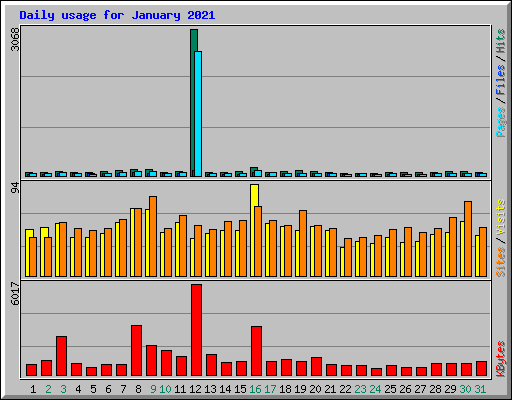512x400 pixels.
Task: Click the red KBytes bar for day 1
Action: (x=31, y=370)
